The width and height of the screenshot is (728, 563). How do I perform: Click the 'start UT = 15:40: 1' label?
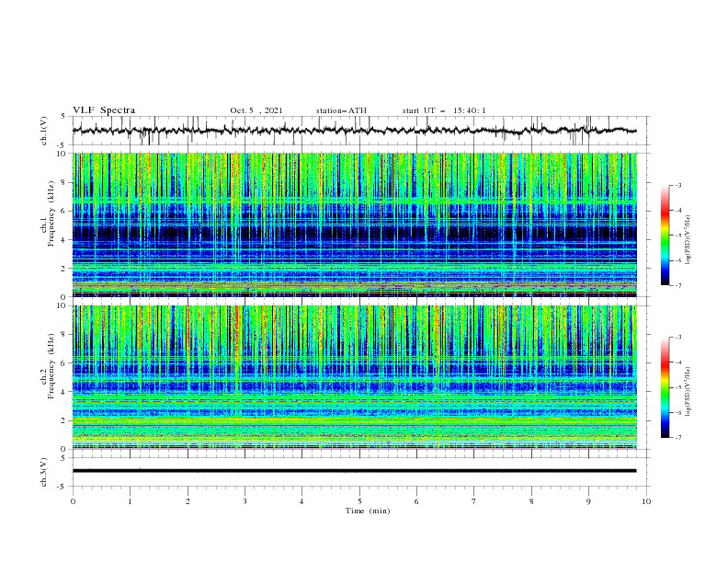[x=444, y=110]
